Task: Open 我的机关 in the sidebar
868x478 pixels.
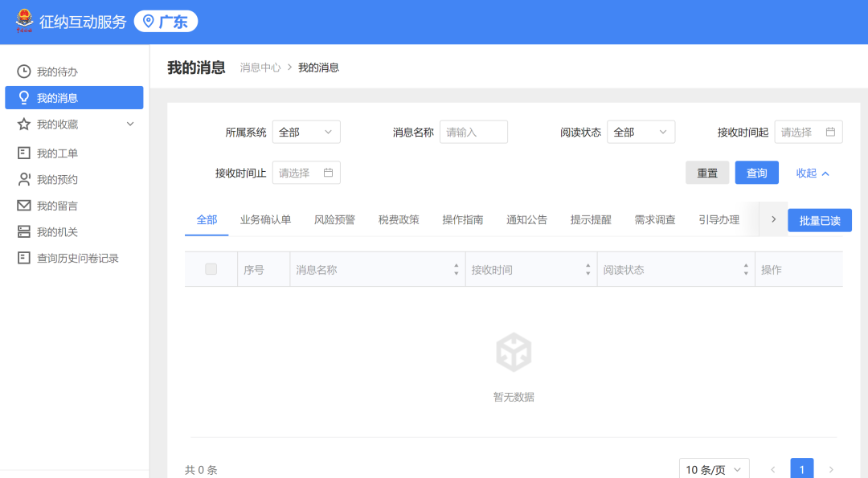Action: [x=74, y=231]
